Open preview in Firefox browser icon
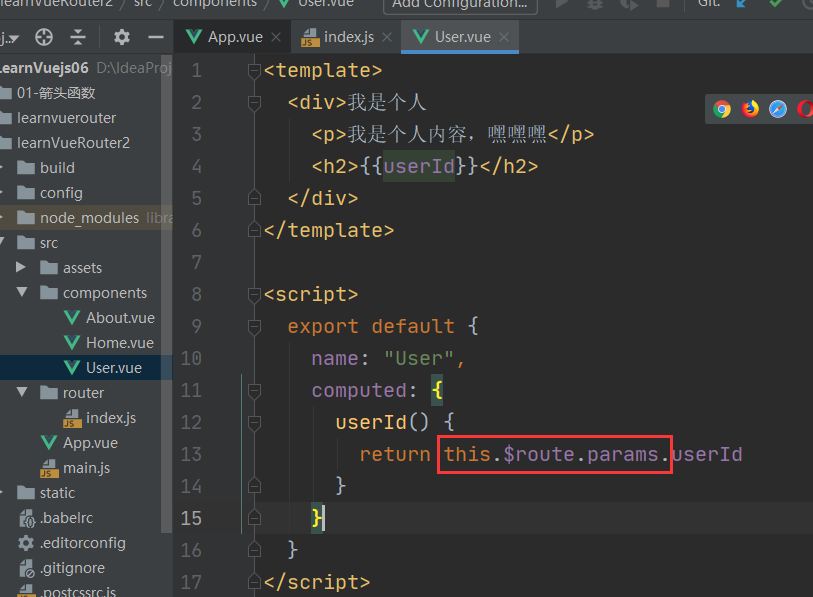The image size is (813, 597). tap(750, 109)
